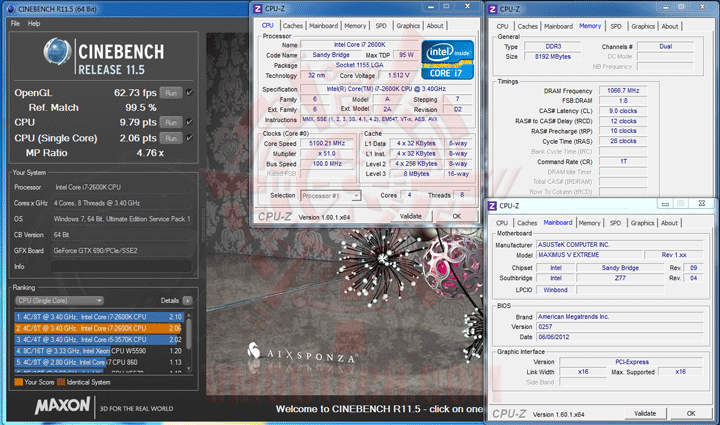Select Caches tab in the Mainboard CPU-Z window
This screenshot has width=720, height=425.
click(x=527, y=223)
